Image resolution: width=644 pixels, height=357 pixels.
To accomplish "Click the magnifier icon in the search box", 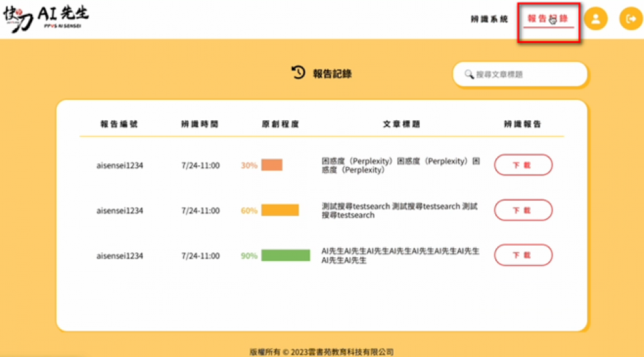I will [469, 75].
